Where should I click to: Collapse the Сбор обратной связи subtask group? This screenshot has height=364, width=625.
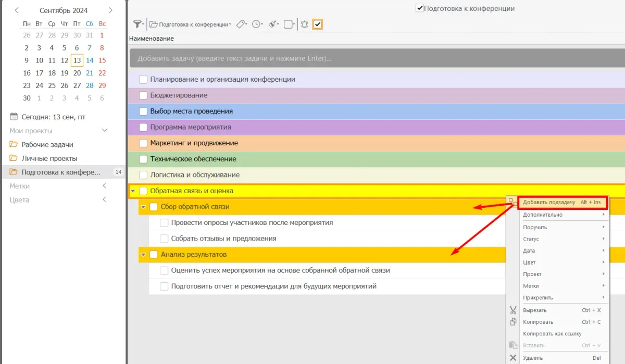(143, 207)
